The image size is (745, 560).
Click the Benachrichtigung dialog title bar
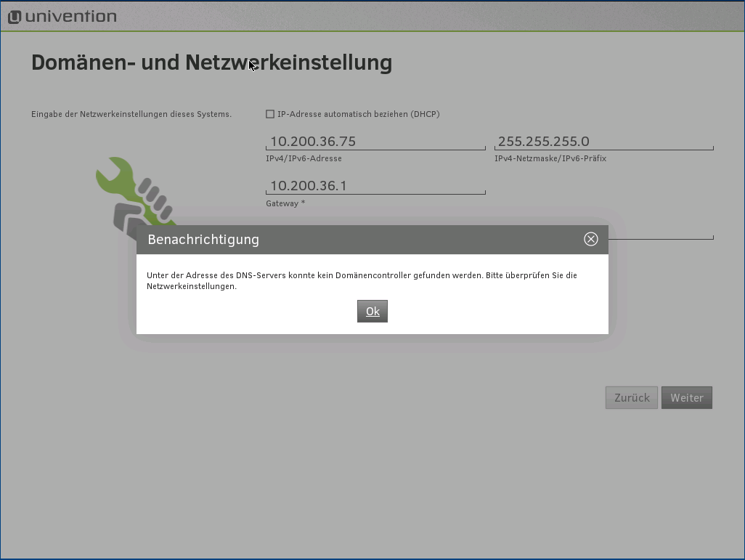363,239
